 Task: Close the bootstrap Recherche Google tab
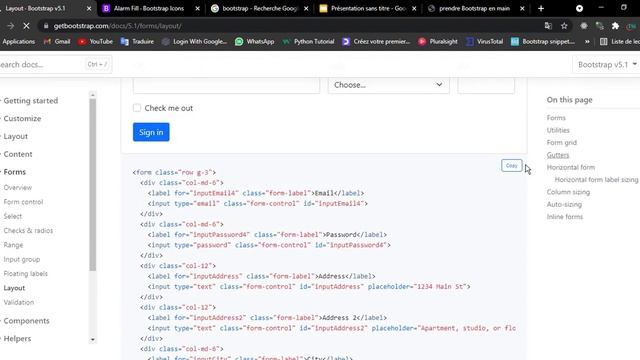pyautogui.click(x=306, y=8)
